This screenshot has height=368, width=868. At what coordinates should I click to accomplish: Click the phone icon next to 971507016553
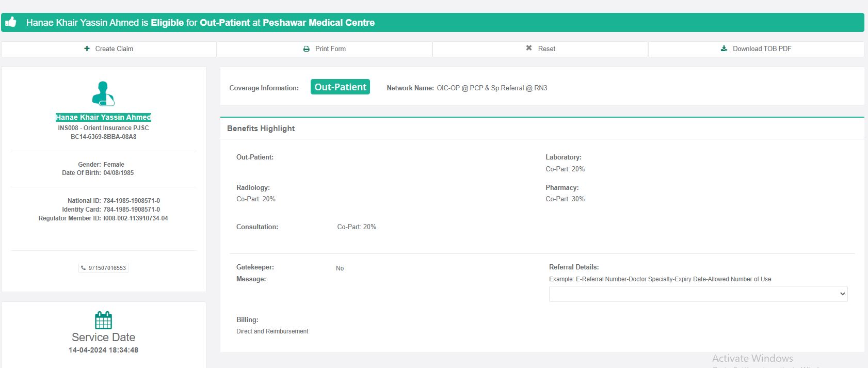coord(84,268)
